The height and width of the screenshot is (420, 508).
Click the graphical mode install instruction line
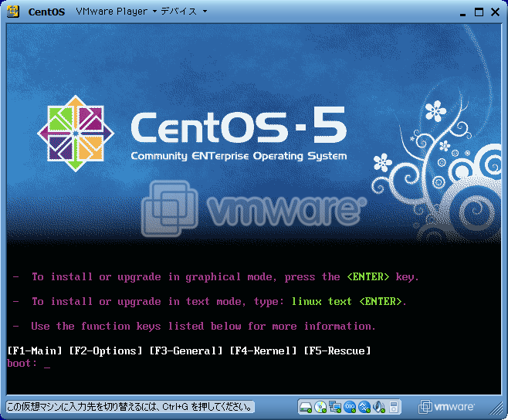coord(215,277)
